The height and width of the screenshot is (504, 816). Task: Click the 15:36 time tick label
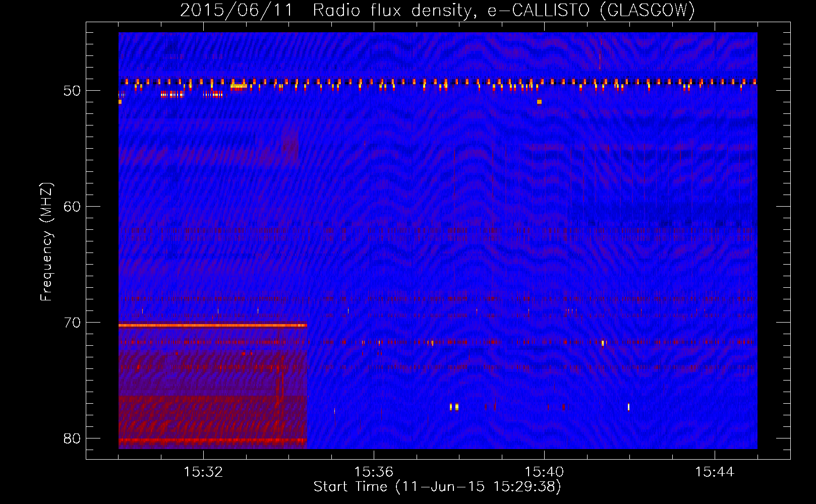[374, 472]
